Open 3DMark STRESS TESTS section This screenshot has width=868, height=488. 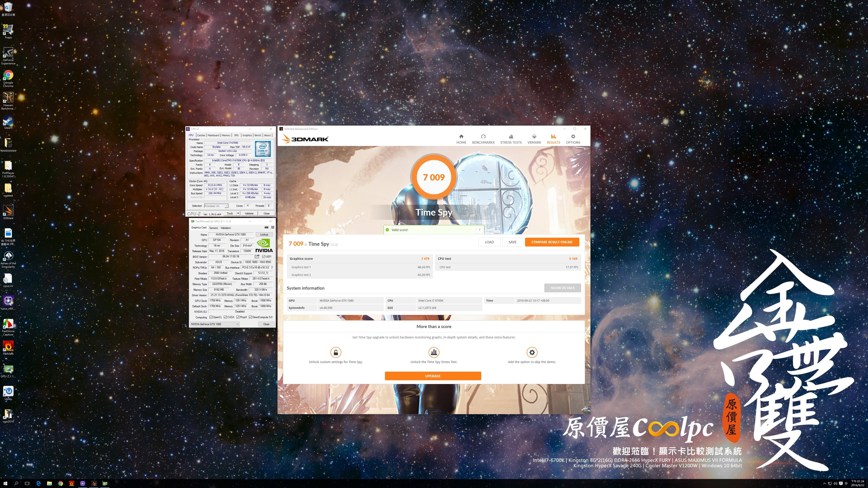511,139
